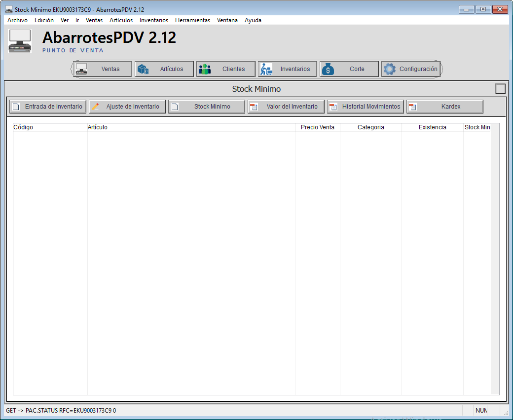Screen dimensions: 513x420
Task: Open the Ir menu
Action: tap(77, 20)
